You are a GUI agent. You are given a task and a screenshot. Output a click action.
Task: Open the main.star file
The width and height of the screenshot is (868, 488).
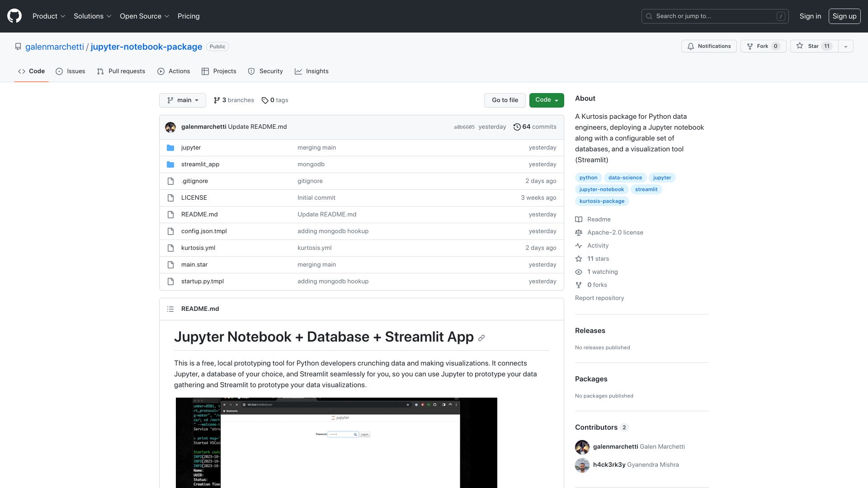click(194, 265)
